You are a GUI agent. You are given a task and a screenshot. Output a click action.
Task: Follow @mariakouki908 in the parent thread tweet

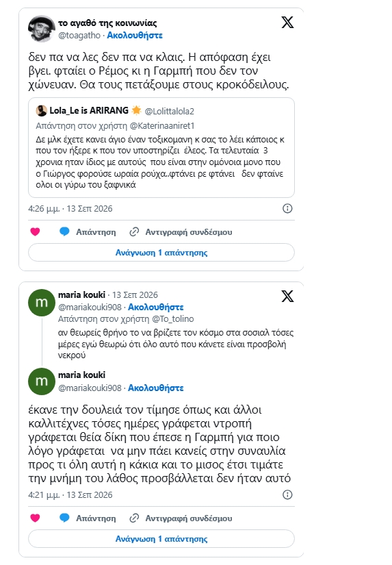tap(155, 307)
